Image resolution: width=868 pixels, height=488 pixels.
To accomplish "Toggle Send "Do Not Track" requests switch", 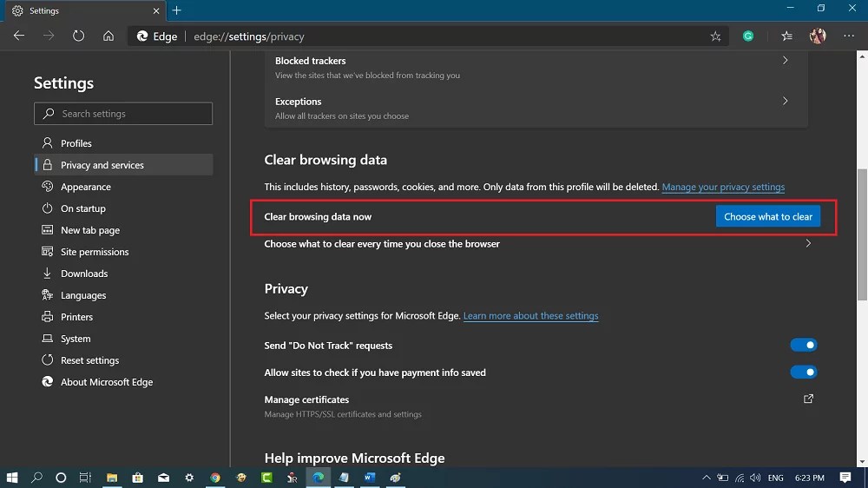I will [x=804, y=345].
